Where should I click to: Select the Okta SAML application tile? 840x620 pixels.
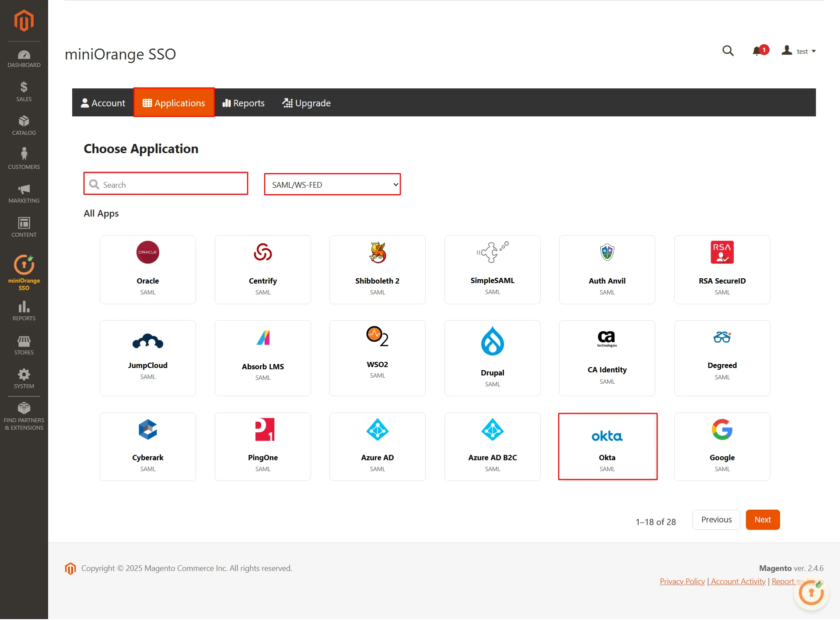tap(607, 445)
